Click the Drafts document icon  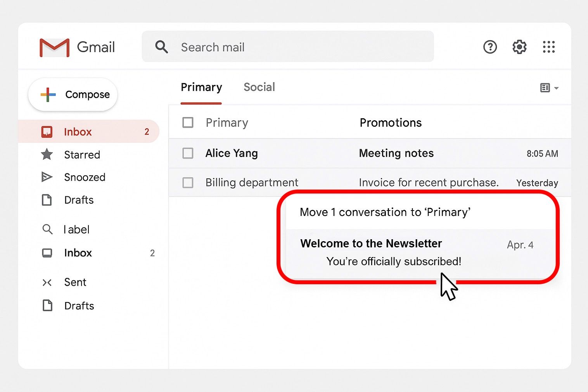click(47, 200)
